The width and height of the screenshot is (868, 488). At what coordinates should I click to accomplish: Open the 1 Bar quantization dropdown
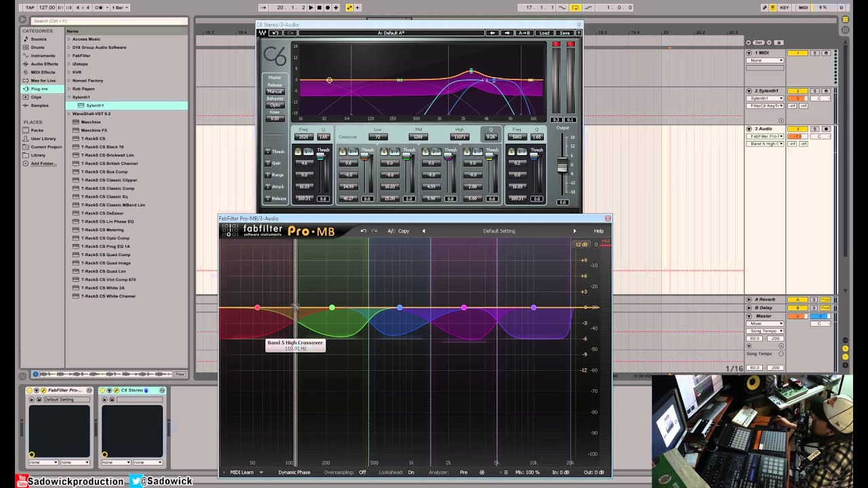pos(119,7)
